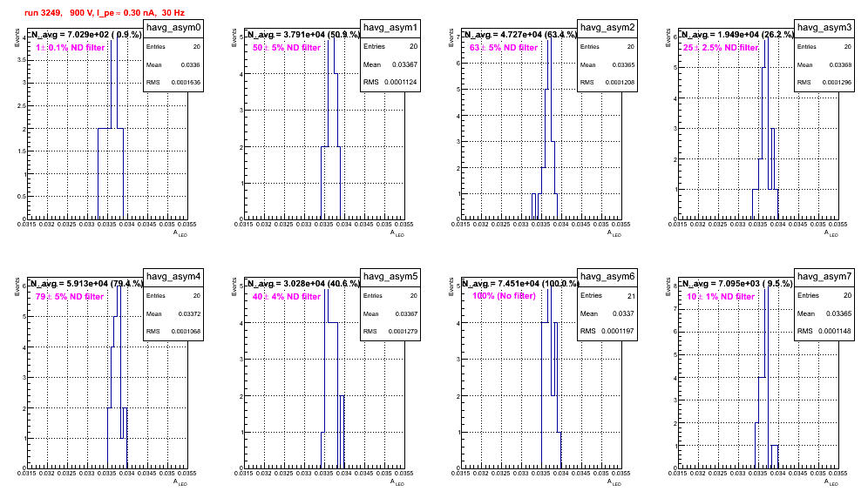Click the N_avg = 7.095e+03 label

[x=736, y=283]
